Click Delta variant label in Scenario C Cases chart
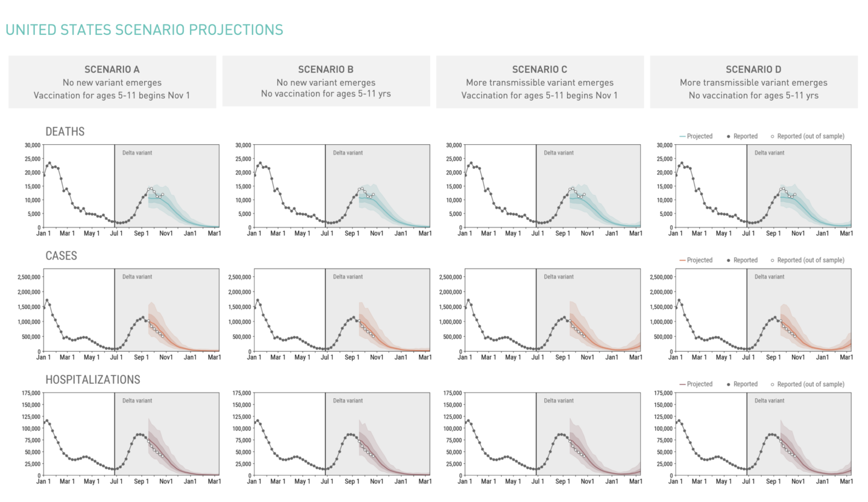This screenshot has height=502, width=868. (559, 277)
